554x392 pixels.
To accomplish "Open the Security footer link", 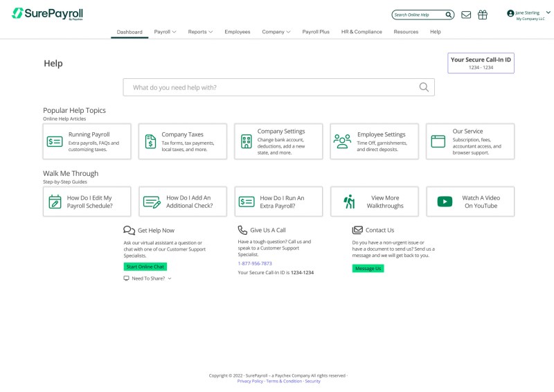I will tap(313, 381).
